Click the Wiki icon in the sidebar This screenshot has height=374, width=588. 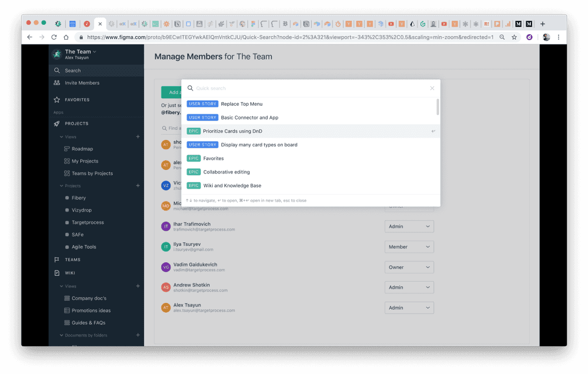pos(57,272)
